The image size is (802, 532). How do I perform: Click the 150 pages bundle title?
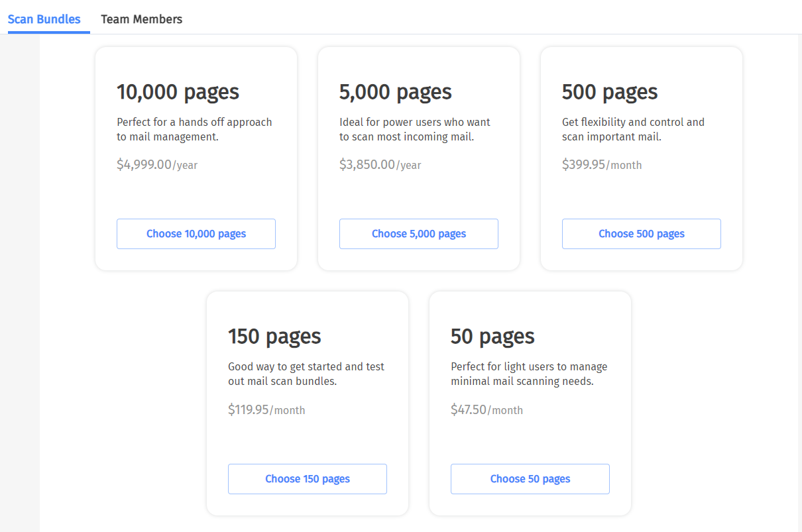pyautogui.click(x=274, y=337)
